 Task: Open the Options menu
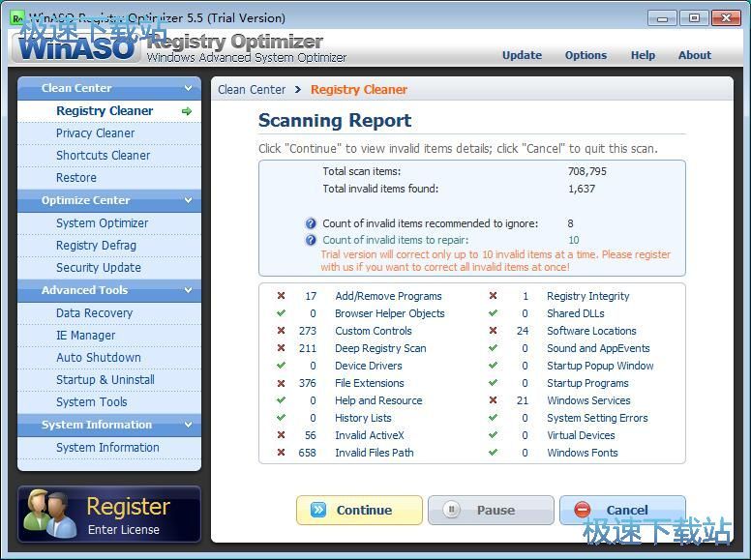tap(586, 55)
